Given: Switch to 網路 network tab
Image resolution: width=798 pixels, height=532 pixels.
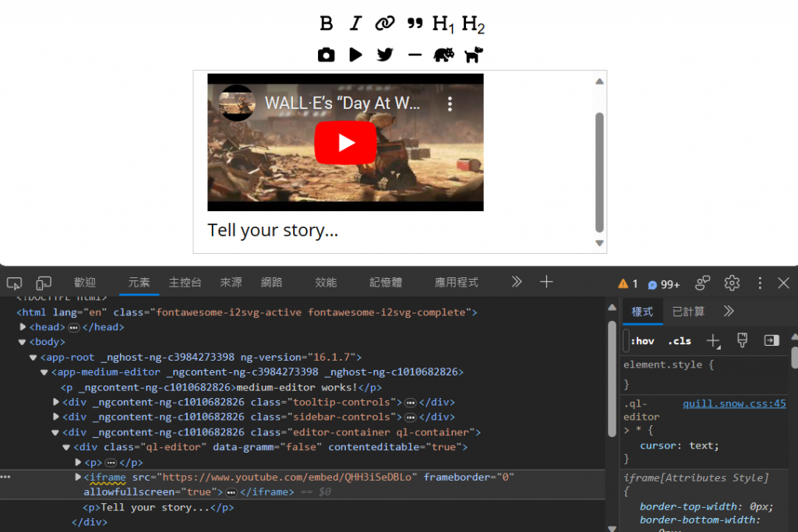Looking at the screenshot, I should [272, 282].
